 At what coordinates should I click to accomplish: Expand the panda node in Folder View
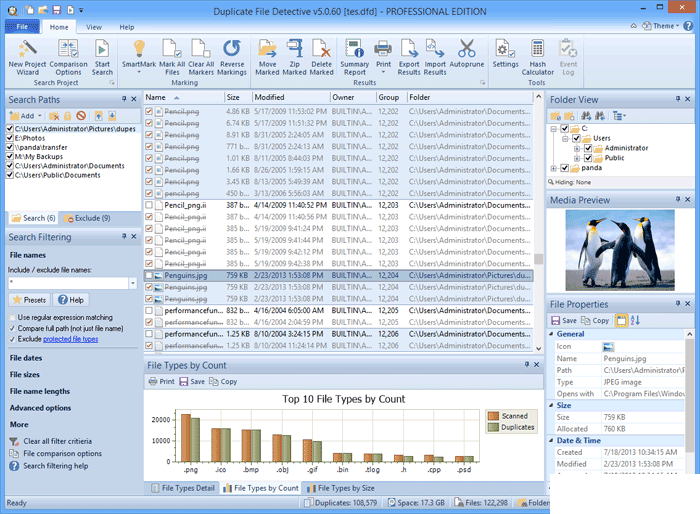pyautogui.click(x=554, y=168)
